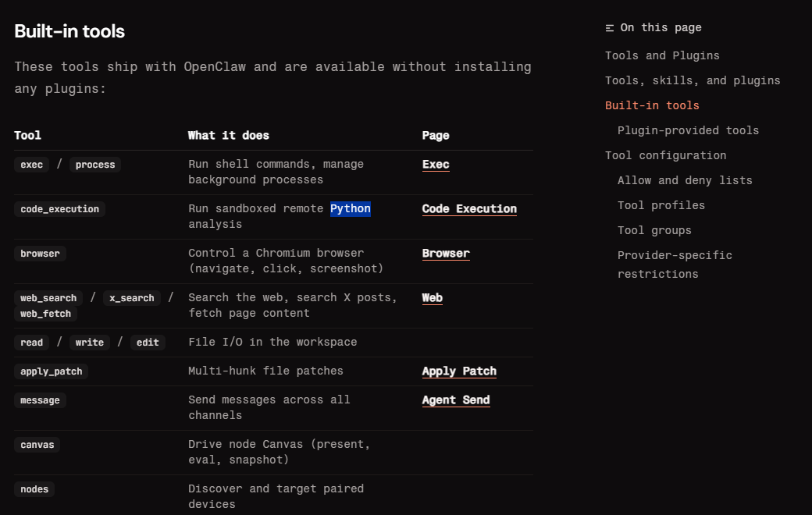Click 'Discover and target paired devices' text

pyautogui.click(x=276, y=496)
